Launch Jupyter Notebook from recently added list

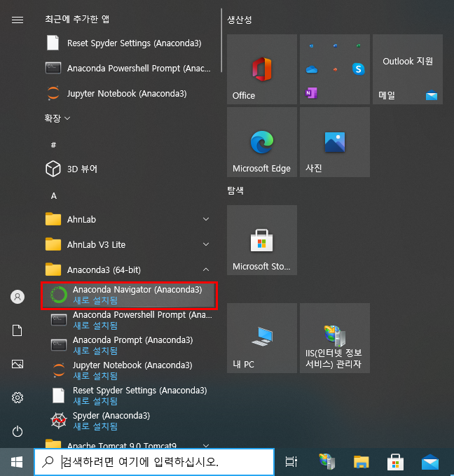coord(128,94)
